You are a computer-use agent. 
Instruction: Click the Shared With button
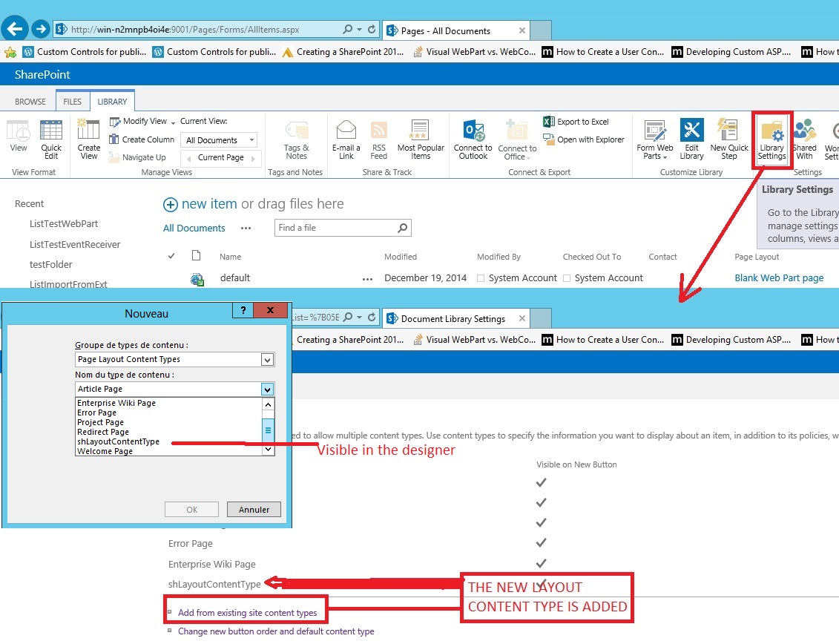click(x=804, y=139)
